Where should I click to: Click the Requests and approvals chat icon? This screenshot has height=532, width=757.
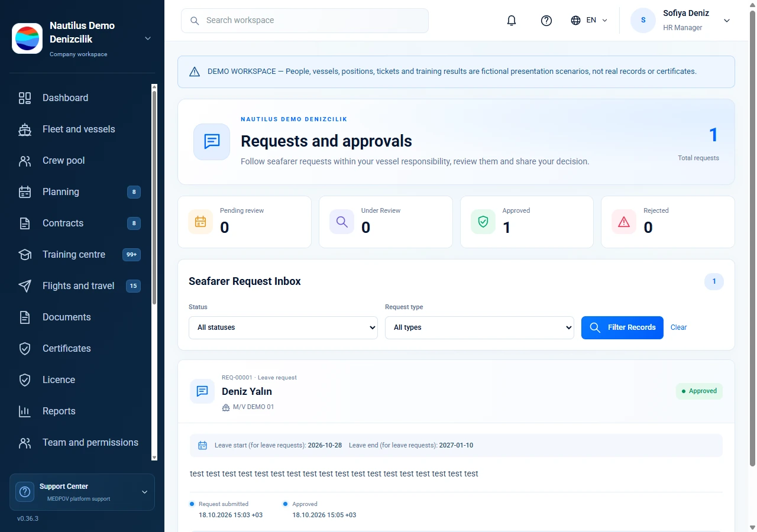pos(212,142)
